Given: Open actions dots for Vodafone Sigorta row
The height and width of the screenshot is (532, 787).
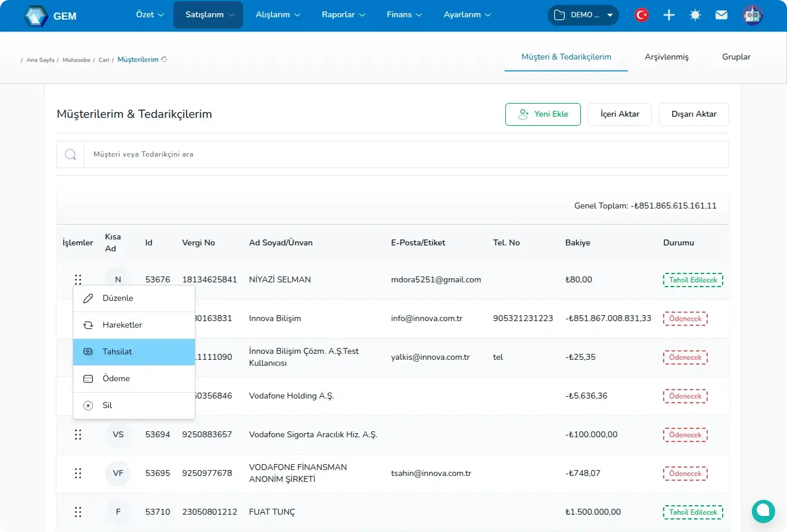Looking at the screenshot, I should point(78,434).
